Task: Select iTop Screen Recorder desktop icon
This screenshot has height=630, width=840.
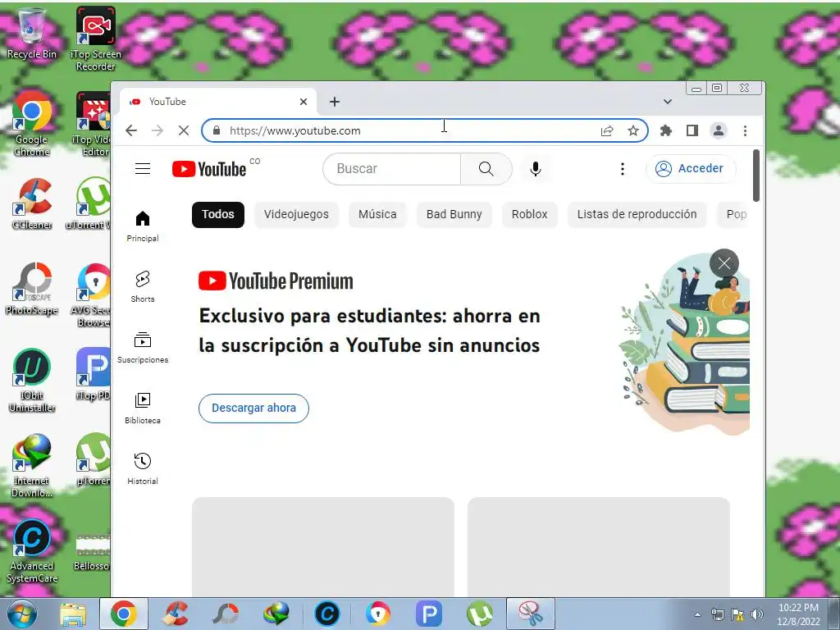Action: (95, 39)
